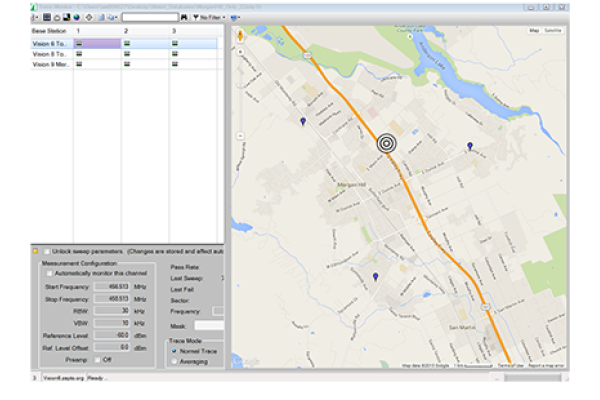Click the Mask input field
Screen dimensions: 600x400
209,326
